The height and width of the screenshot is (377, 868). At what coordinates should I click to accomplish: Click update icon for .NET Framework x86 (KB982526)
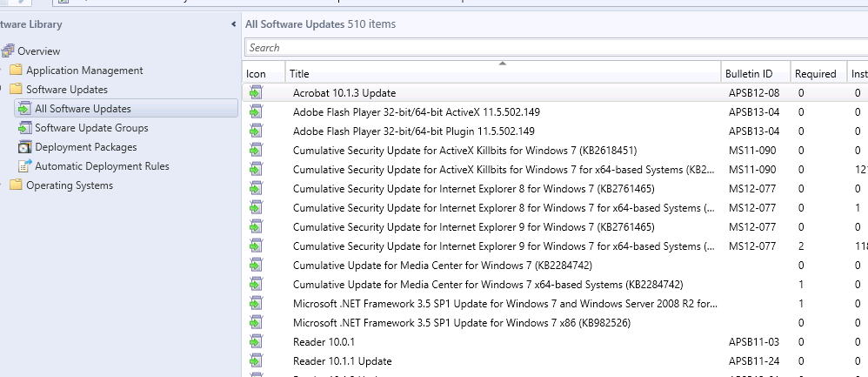[255, 323]
